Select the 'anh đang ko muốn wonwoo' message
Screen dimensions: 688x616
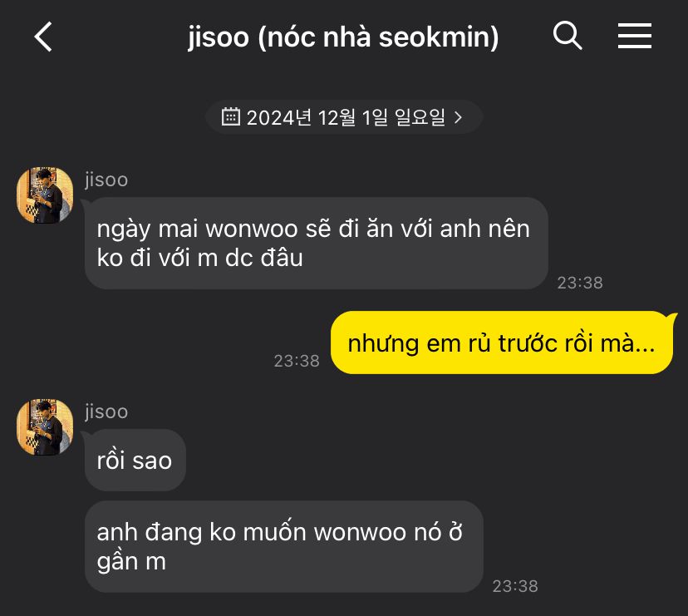tap(284, 547)
